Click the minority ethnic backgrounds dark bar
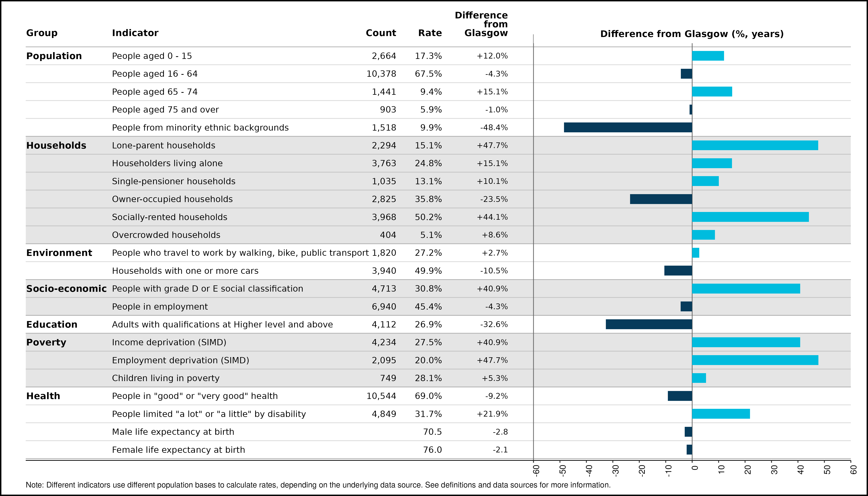 (x=628, y=127)
